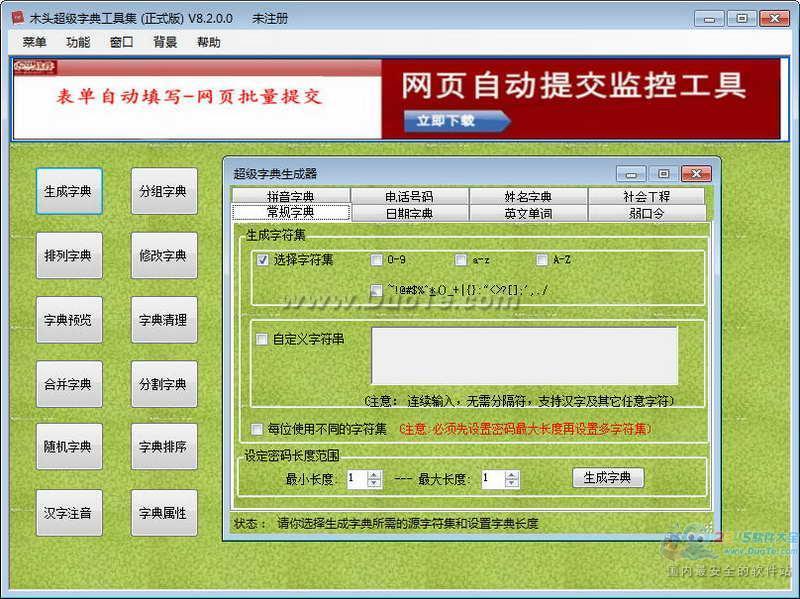Open the 字典预览 tool

(69, 319)
